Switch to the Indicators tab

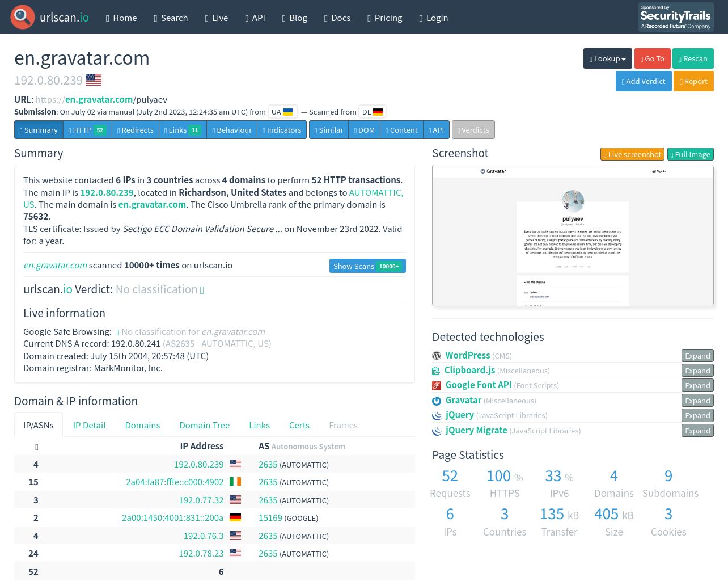282,130
